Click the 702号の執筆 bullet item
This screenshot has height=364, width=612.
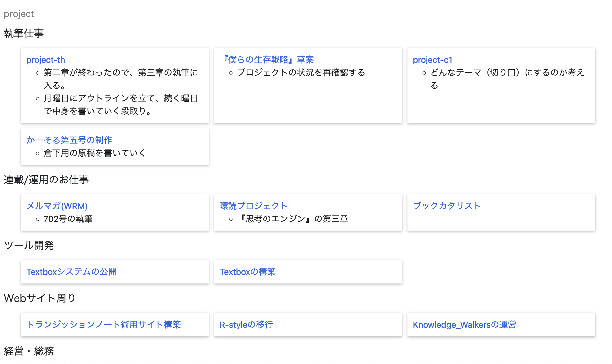tap(68, 219)
